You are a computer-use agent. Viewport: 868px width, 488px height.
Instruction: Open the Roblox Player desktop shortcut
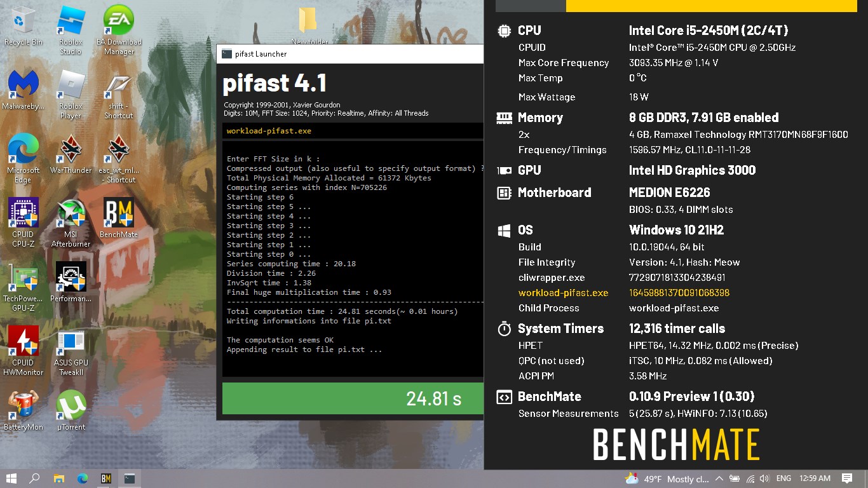coord(71,94)
